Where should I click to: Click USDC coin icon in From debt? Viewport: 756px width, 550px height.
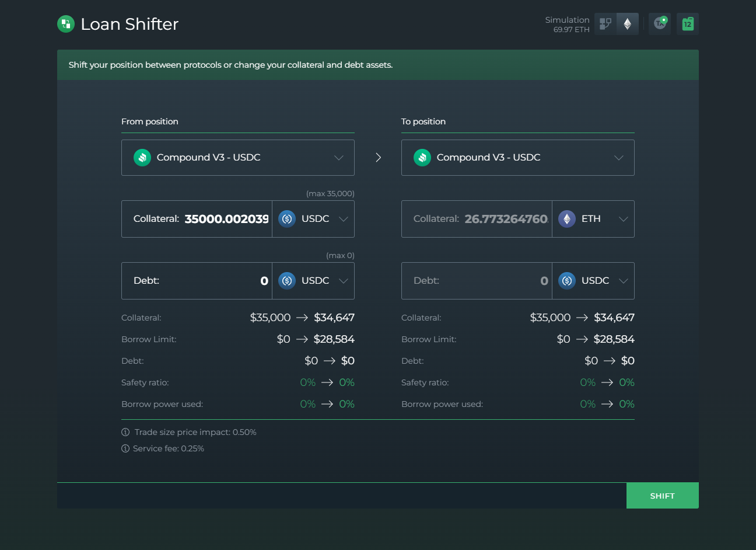coord(287,281)
